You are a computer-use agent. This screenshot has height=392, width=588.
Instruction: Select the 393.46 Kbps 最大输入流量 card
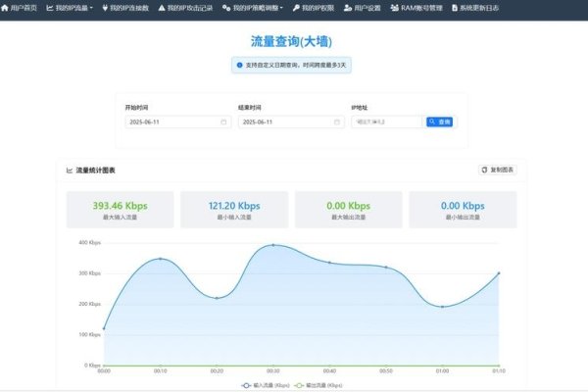(x=120, y=210)
